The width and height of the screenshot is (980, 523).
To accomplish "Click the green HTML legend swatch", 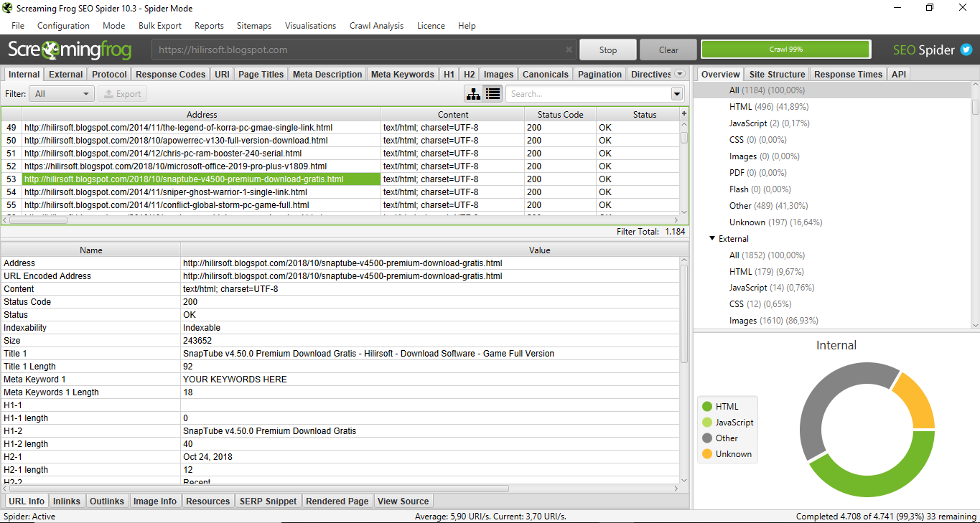I will coord(707,407).
